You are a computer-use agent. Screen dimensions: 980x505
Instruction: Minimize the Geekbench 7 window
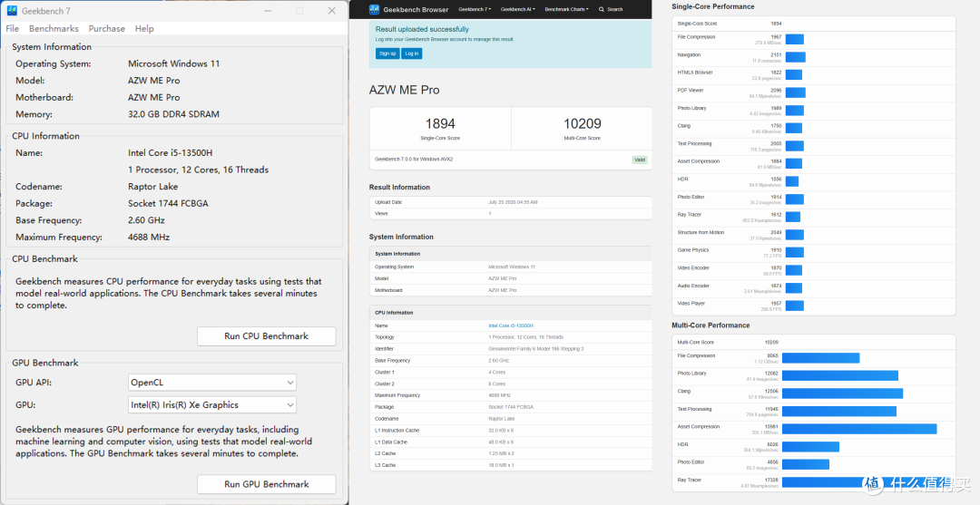(x=268, y=11)
